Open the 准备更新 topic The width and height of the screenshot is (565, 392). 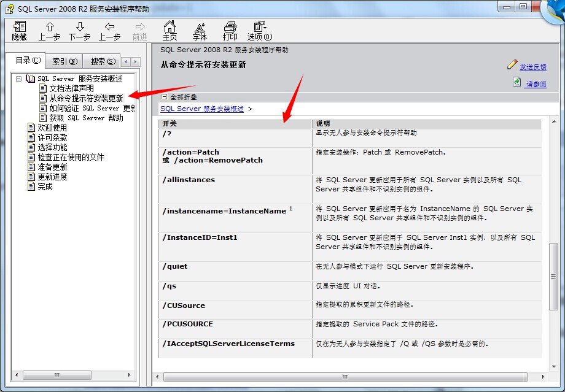tap(52, 167)
